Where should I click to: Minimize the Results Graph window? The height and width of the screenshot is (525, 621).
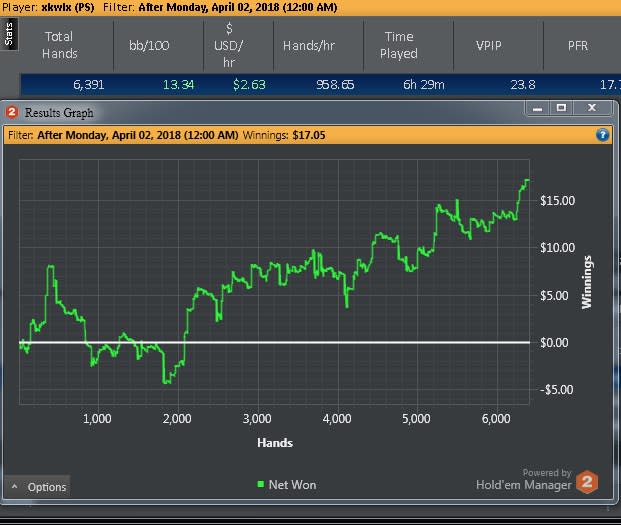[537, 108]
